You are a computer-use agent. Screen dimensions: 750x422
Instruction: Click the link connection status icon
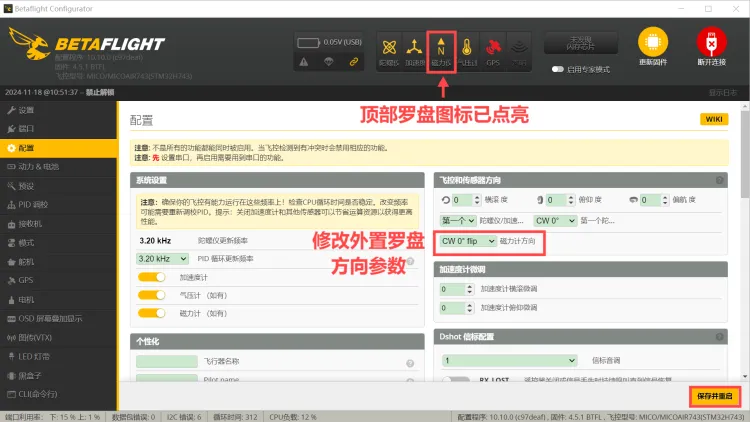point(354,62)
